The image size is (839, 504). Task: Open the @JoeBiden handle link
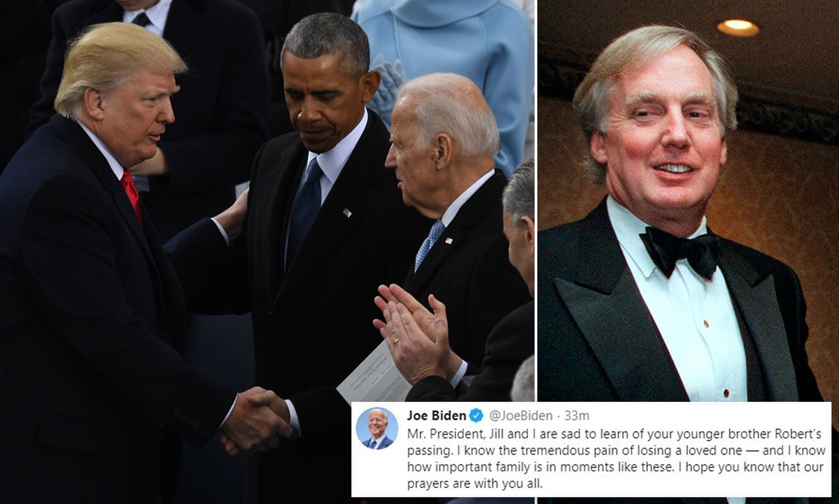(521, 416)
